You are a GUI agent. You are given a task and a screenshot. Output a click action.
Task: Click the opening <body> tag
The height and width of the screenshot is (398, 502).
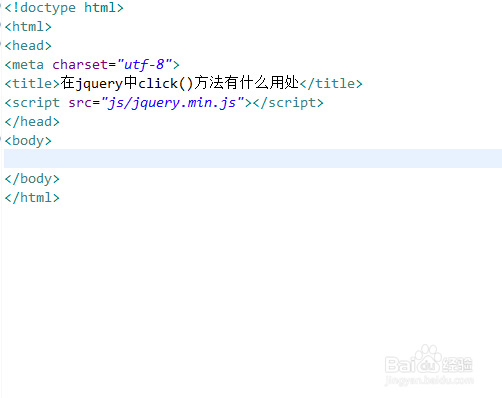28,141
